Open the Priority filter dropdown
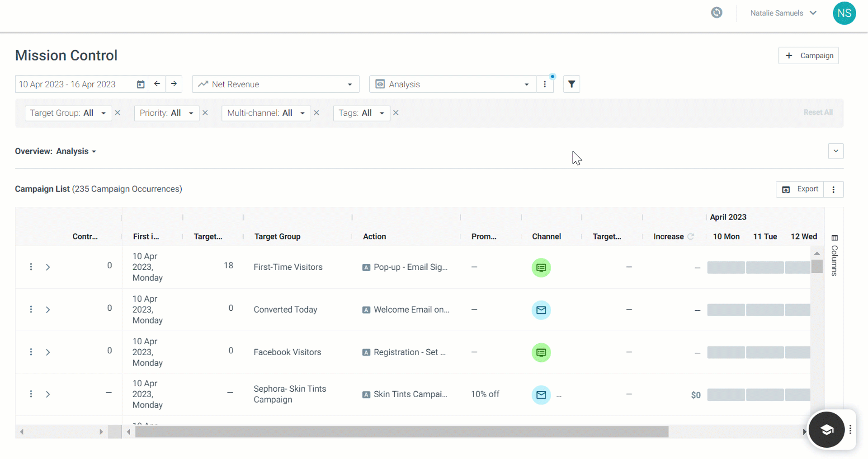 [166, 113]
